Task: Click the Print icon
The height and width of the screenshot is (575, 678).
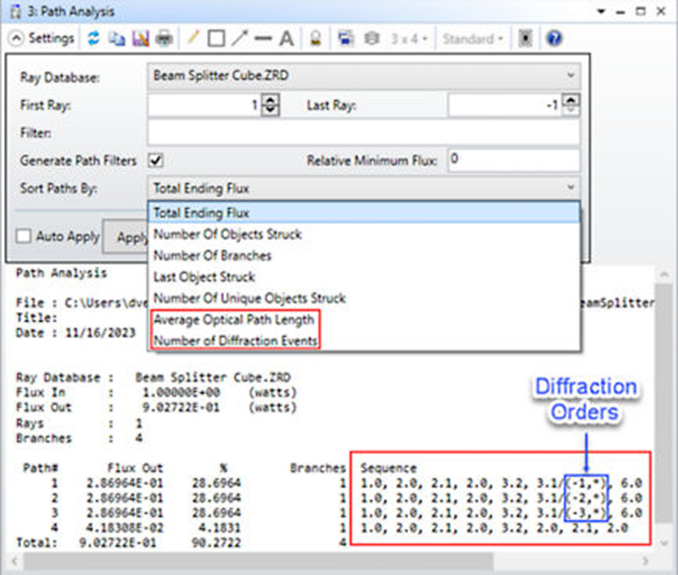Action: 164,39
